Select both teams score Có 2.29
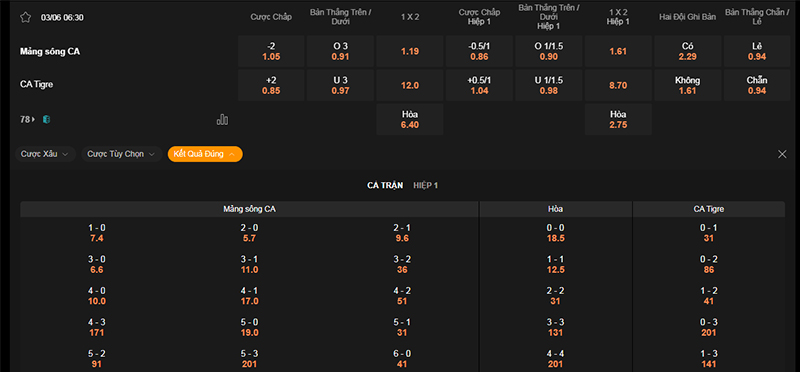800x372 pixels. click(687, 51)
